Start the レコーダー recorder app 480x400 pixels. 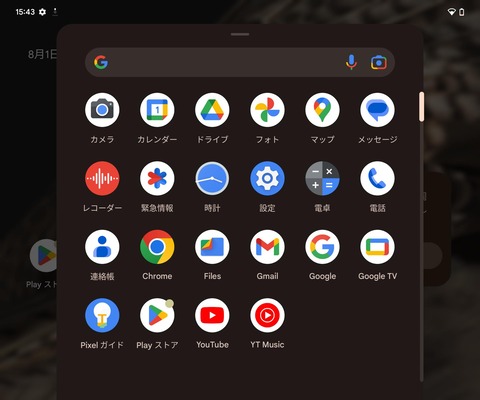pos(102,178)
